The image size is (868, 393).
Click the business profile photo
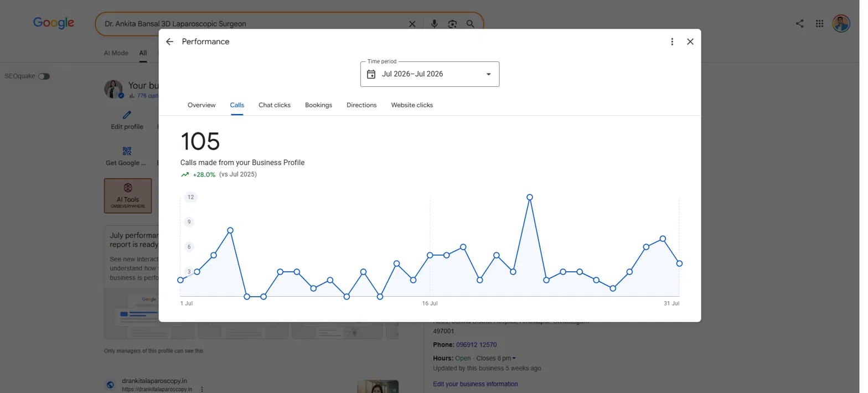coord(113,89)
